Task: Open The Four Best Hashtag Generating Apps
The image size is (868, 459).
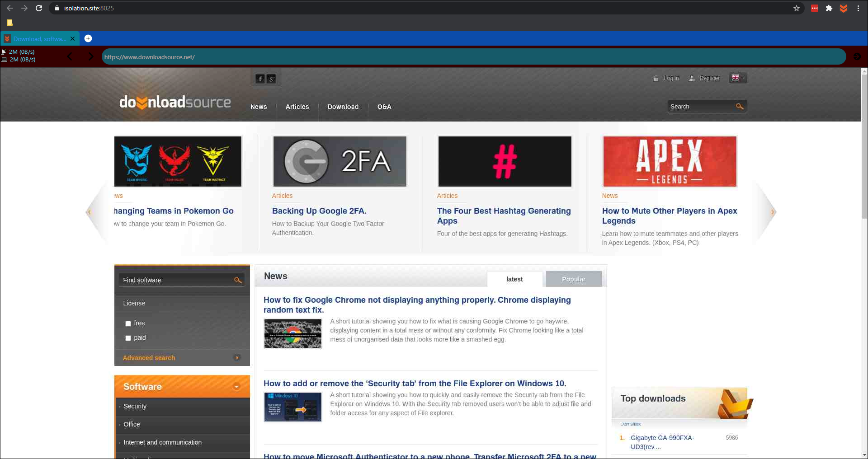Action: (x=504, y=216)
